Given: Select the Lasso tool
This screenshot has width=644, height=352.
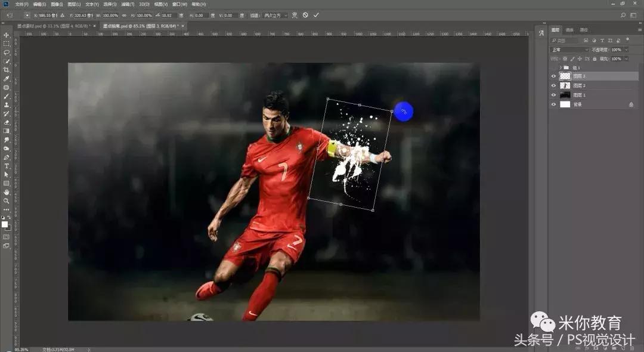Looking at the screenshot, I should (6, 53).
